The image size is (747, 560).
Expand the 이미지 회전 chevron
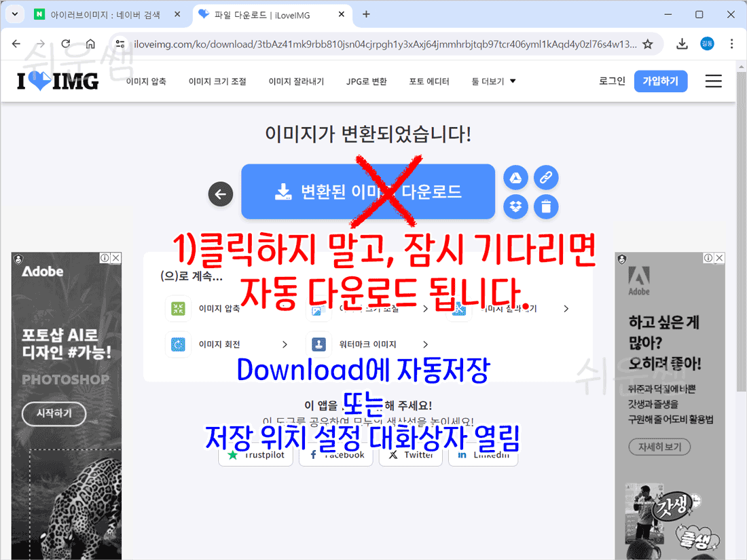pyautogui.click(x=285, y=344)
